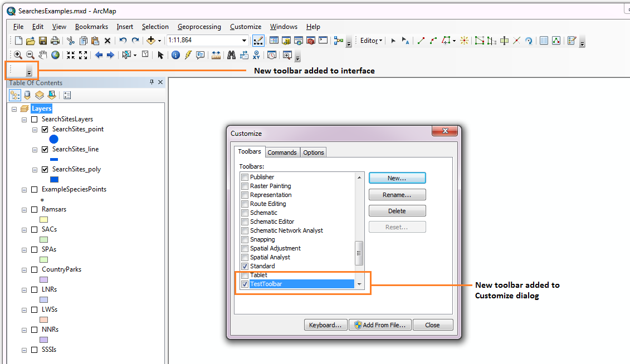Select the Zoom Out tool
The width and height of the screenshot is (630, 364).
tap(30, 55)
